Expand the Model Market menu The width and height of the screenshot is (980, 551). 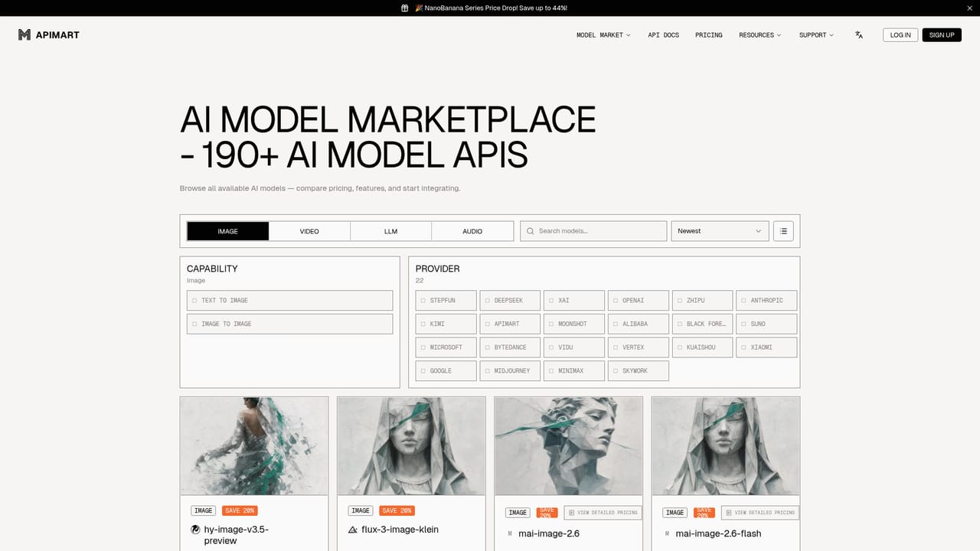tap(603, 35)
